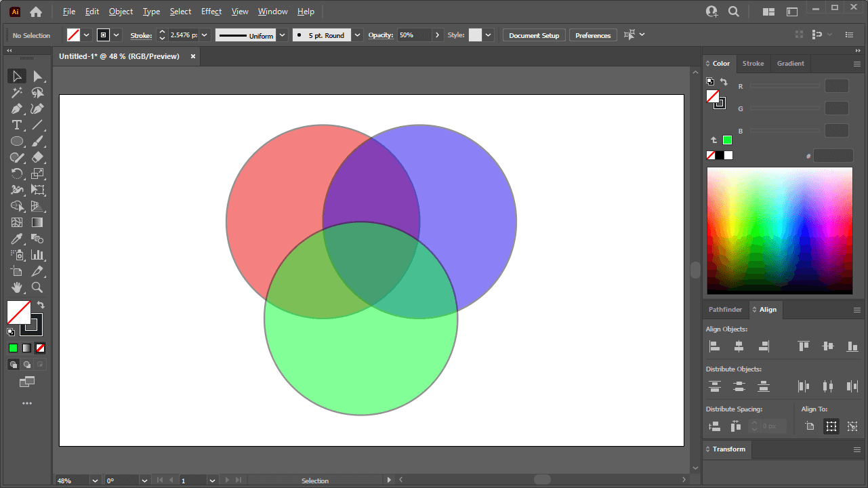This screenshot has width=868, height=488.
Task: Select the Paintbrush tool
Action: [38, 141]
